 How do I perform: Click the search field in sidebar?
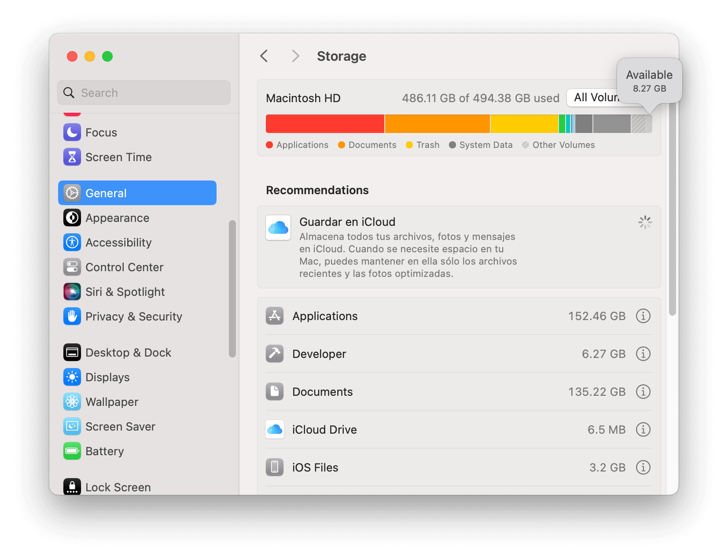coord(144,92)
